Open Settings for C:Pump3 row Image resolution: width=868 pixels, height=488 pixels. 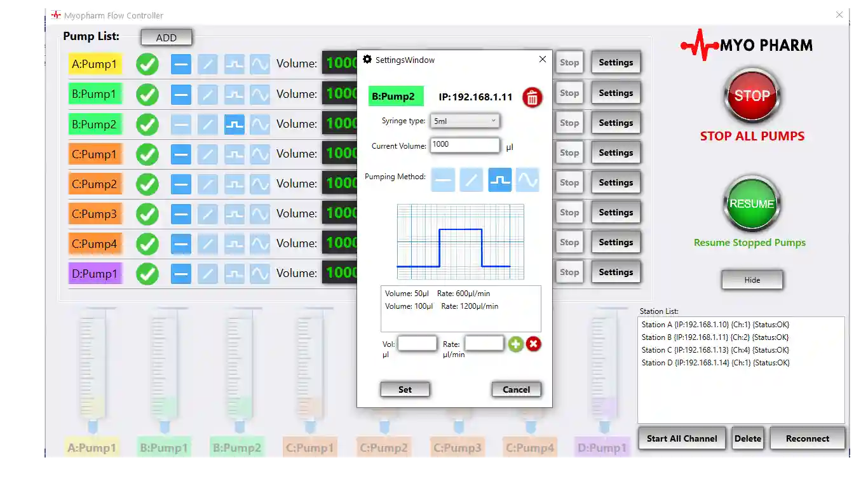(616, 212)
